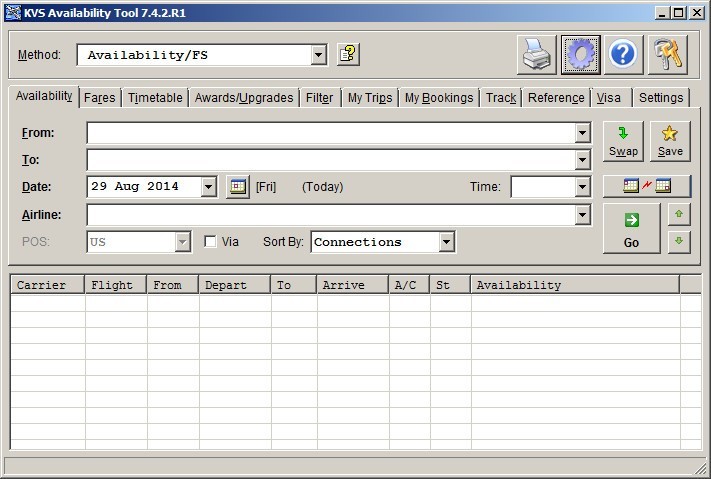This screenshot has height=479, width=711.
Task: Click the To column header in results table
Action: pyautogui.click(x=294, y=285)
